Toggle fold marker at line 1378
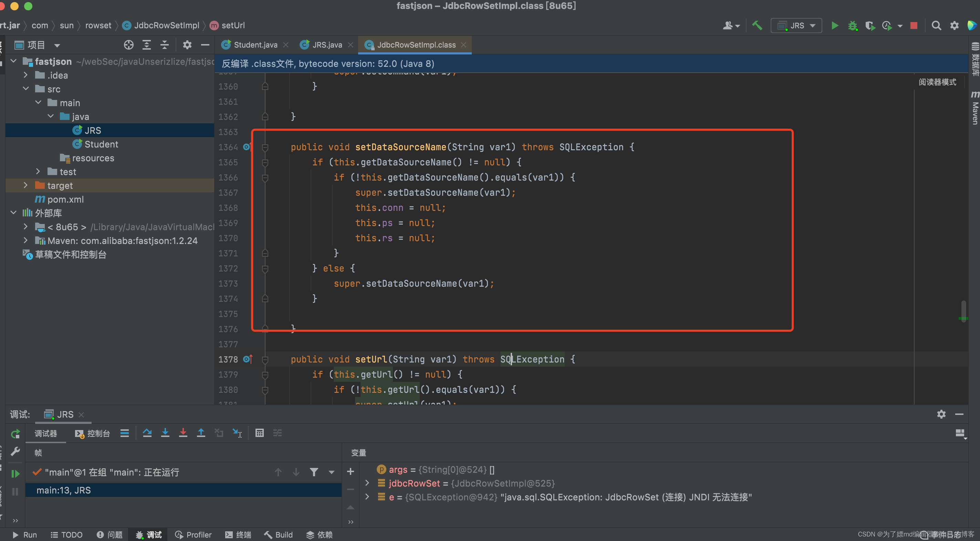The image size is (980, 541). pyautogui.click(x=265, y=359)
